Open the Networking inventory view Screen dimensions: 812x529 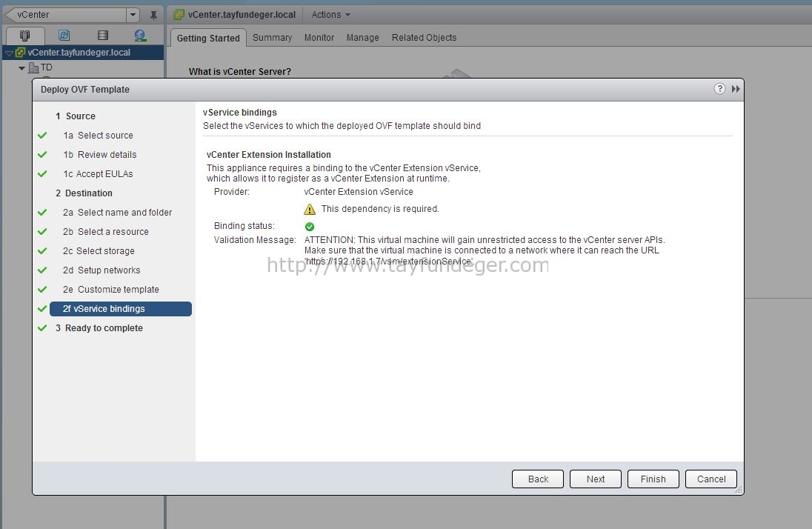pos(140,36)
